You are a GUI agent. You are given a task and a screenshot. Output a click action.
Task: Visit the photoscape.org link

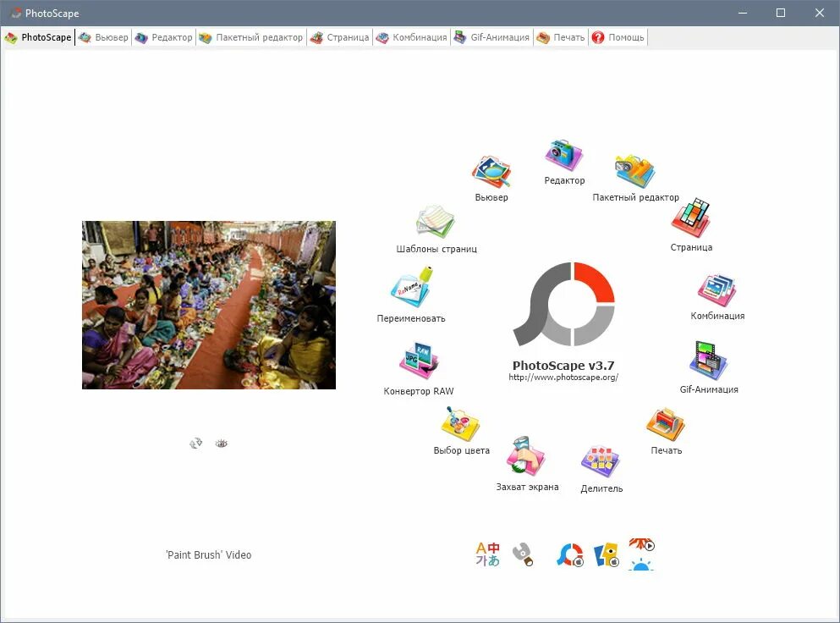tap(563, 377)
